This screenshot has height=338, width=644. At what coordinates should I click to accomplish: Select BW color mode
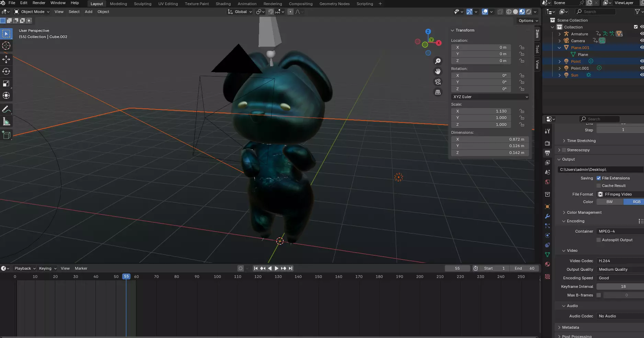[x=610, y=202]
